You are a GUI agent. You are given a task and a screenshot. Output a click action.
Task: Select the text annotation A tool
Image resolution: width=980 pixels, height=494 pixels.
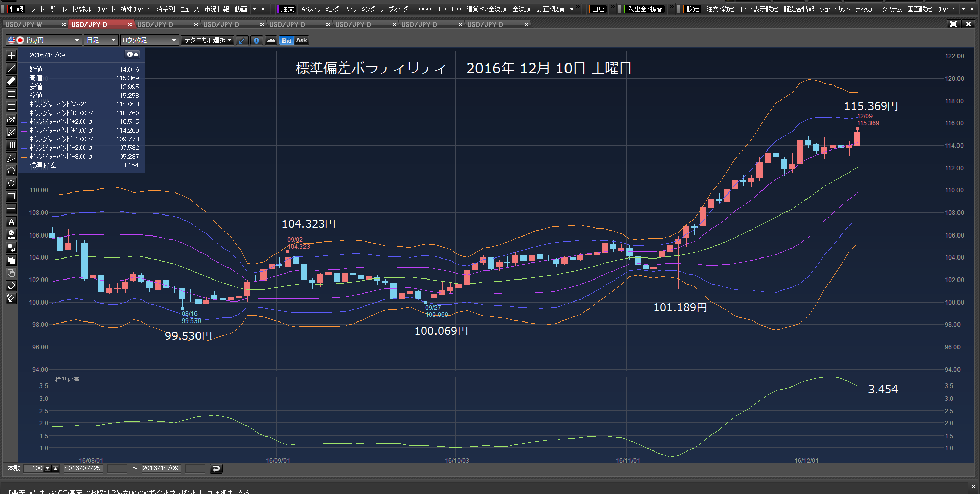[11, 222]
